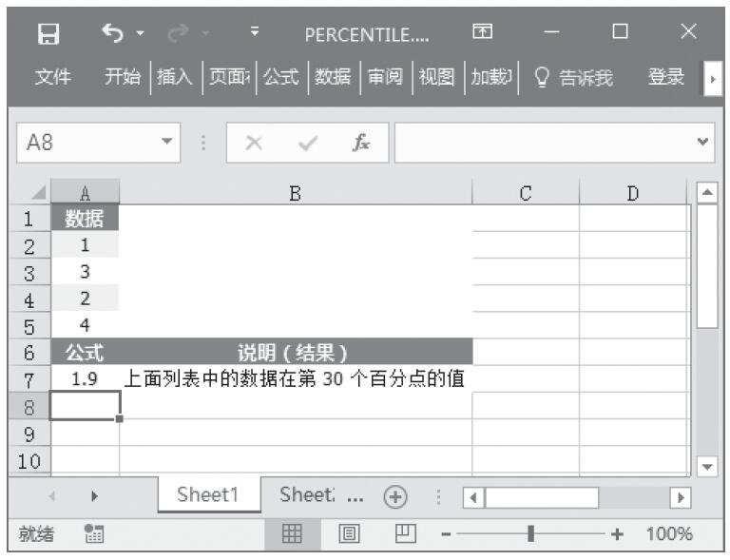Expand the formula bar
730x560 pixels.
[703, 144]
